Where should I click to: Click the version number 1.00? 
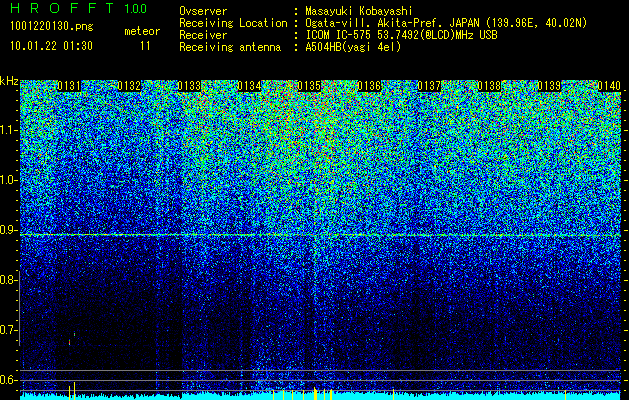pyautogui.click(x=135, y=9)
